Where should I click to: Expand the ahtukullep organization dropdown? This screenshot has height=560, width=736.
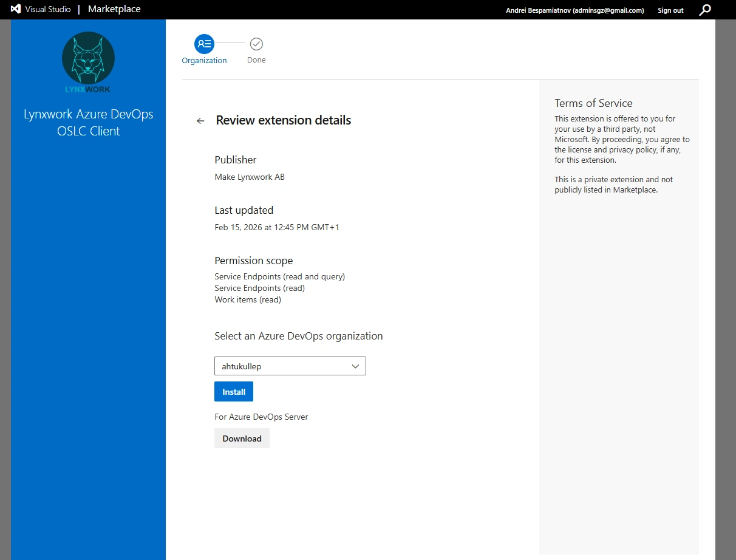point(290,366)
